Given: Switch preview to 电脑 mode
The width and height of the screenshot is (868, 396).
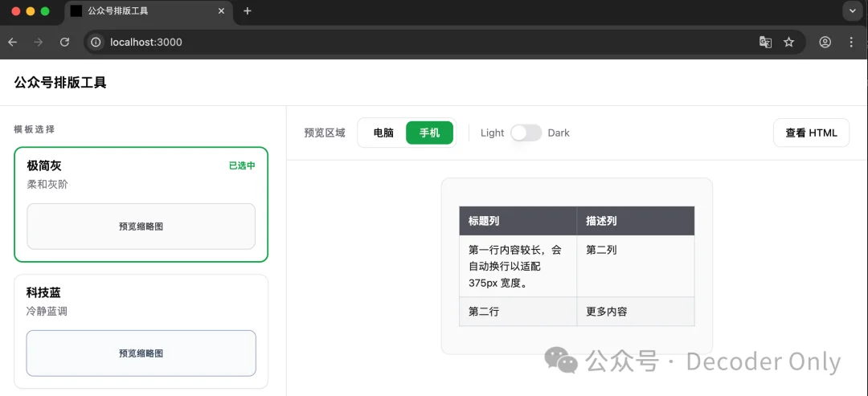Looking at the screenshot, I should click(x=383, y=133).
